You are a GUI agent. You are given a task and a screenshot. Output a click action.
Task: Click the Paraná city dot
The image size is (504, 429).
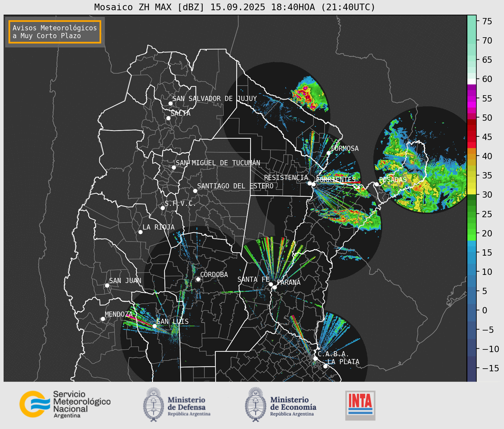(275, 288)
